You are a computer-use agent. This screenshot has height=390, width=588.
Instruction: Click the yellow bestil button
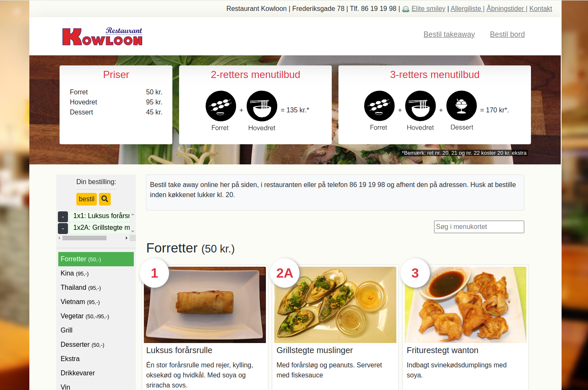coord(86,199)
